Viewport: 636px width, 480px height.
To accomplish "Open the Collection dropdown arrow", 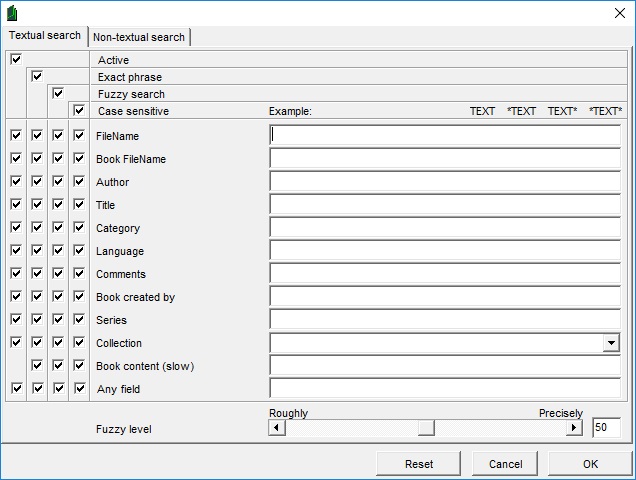I will coord(611,343).
